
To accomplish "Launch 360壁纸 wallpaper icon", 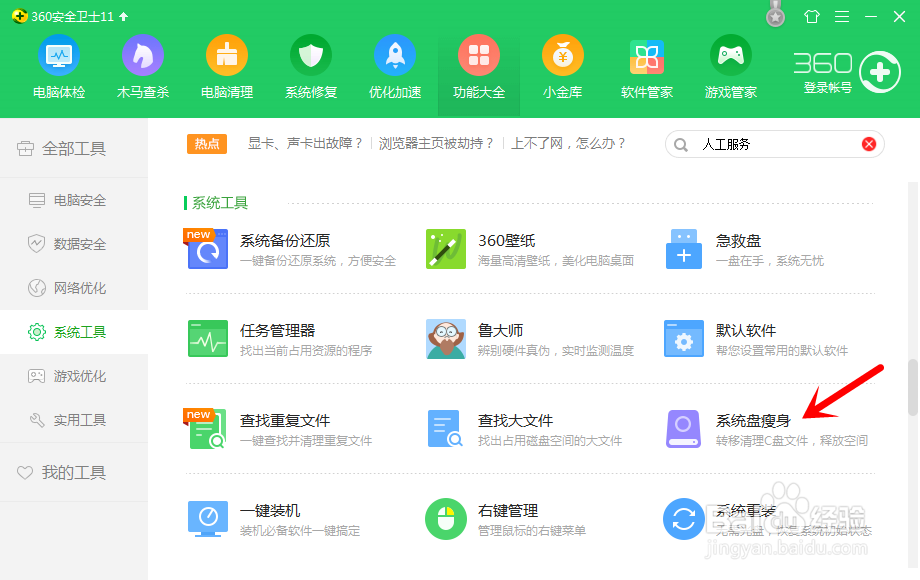I will [446, 249].
